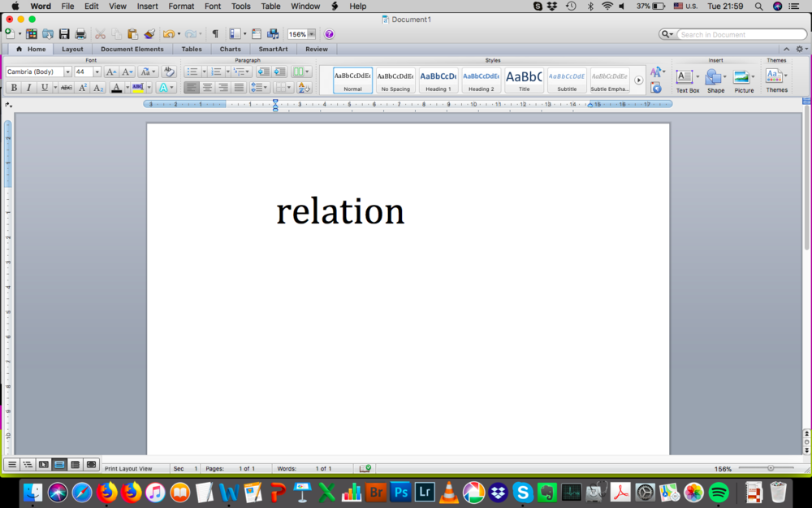Click the Print icon in toolbar
This screenshot has height=508, width=812.
80,34
